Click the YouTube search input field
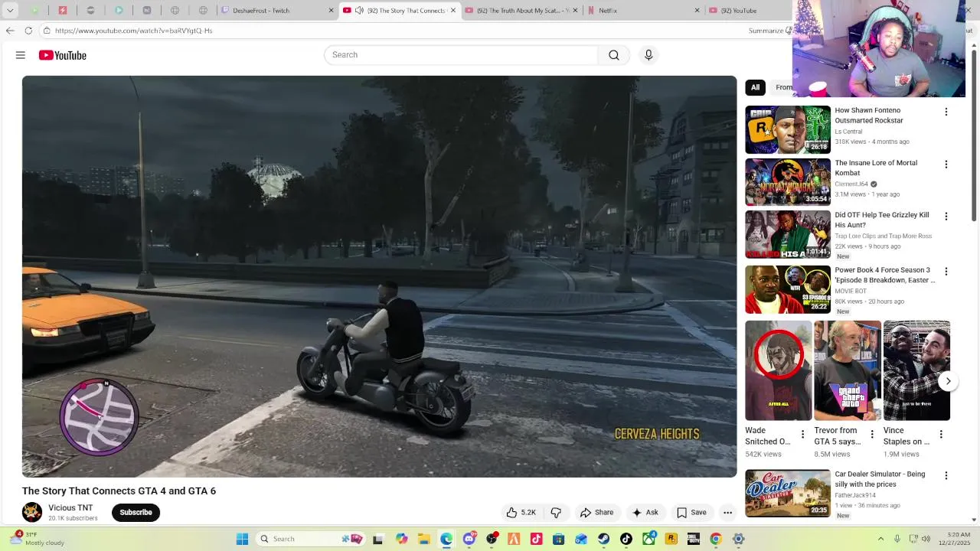This screenshot has height=551, width=980. pyautogui.click(x=461, y=55)
